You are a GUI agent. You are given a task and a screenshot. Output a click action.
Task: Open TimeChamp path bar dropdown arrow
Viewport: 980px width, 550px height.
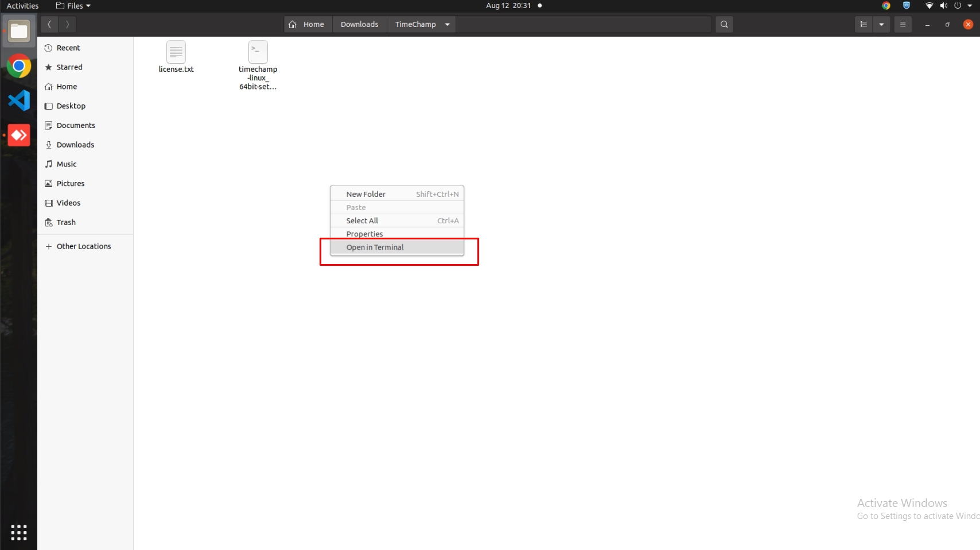pos(448,24)
